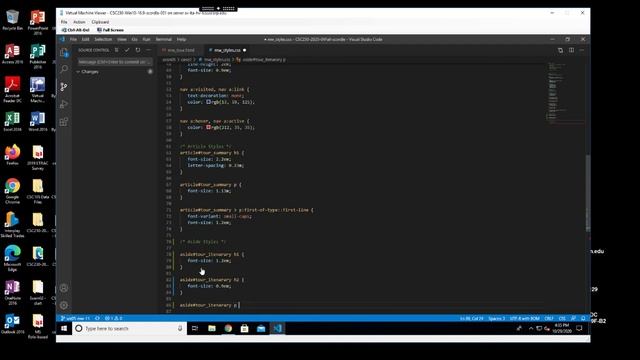This screenshot has height=360, width=640.
Task: Click the Open Changes icon in the editor toolbar
Action: (560, 50)
